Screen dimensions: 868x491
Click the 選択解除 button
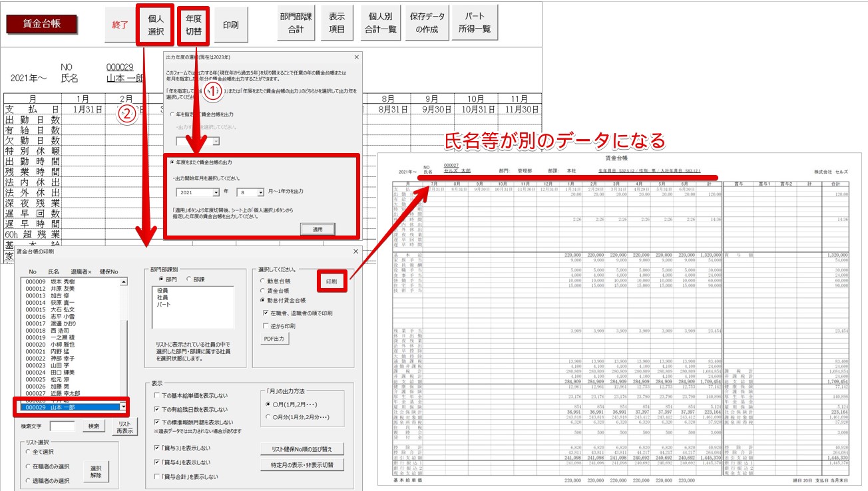(96, 472)
